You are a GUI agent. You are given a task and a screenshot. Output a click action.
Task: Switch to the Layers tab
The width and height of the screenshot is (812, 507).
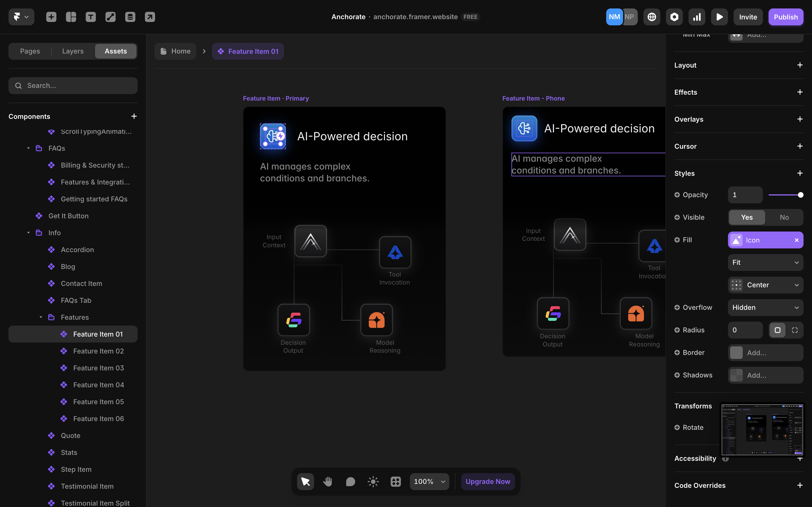tap(73, 51)
